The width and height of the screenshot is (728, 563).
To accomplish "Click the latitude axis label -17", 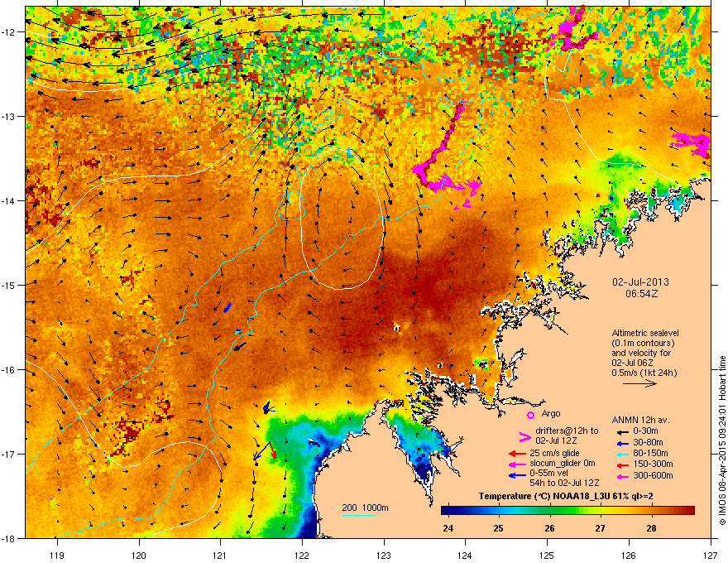I will [x=8, y=455].
